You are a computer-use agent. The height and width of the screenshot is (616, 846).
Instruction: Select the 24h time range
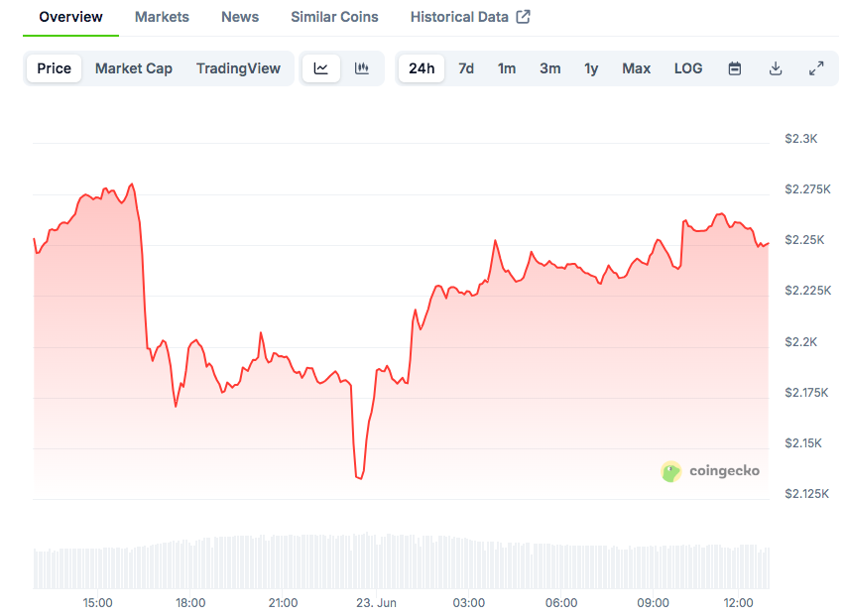[x=422, y=68]
